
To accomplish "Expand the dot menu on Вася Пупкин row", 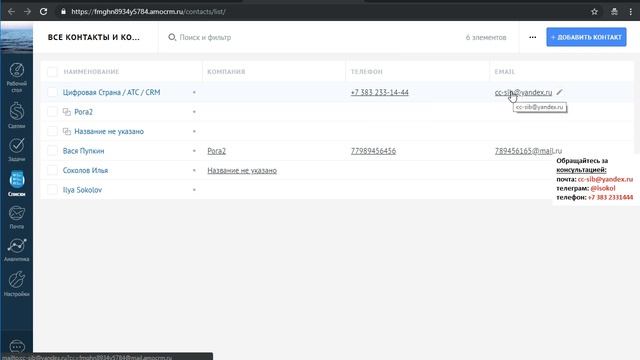I will point(194,151).
